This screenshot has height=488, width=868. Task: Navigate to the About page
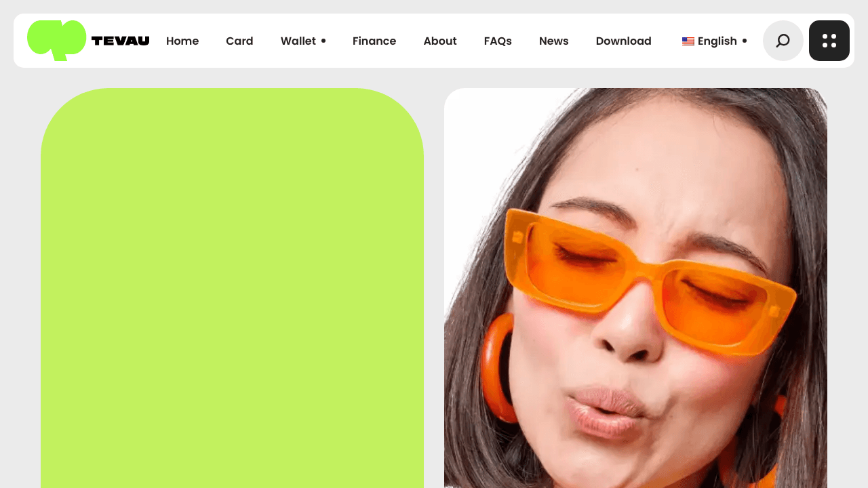tap(440, 41)
